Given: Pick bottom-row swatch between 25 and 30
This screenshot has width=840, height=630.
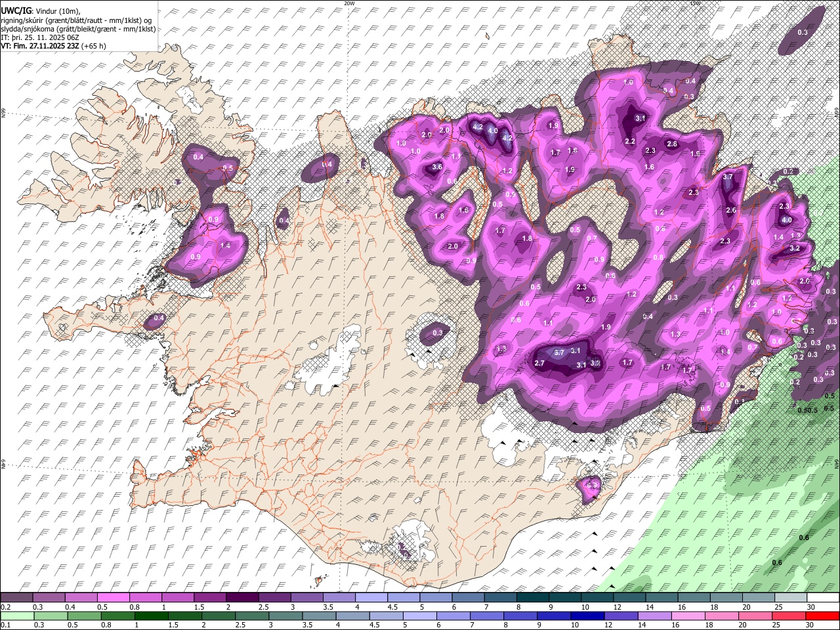Looking at the screenshot, I should [790, 616].
